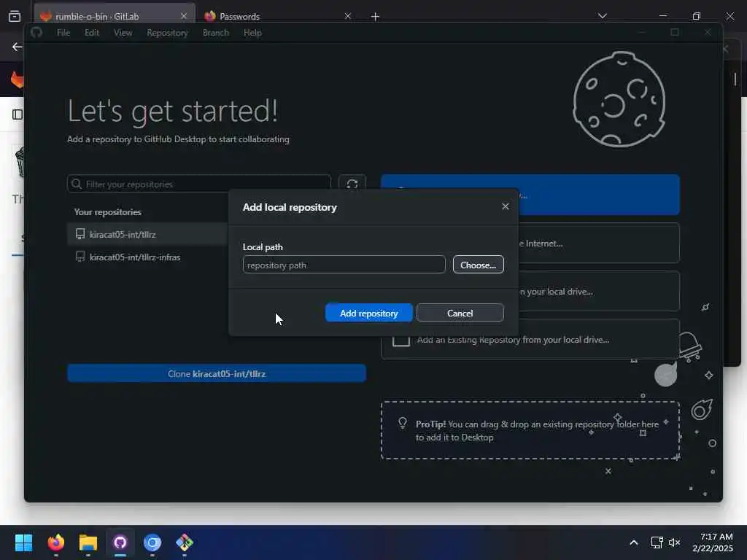Click the browser back arrow

[18, 47]
